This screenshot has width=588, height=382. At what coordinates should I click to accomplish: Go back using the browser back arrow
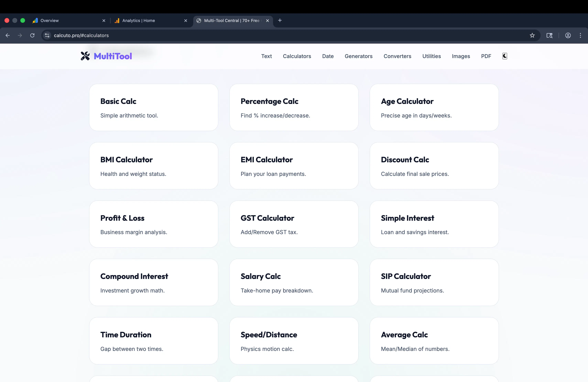8,35
